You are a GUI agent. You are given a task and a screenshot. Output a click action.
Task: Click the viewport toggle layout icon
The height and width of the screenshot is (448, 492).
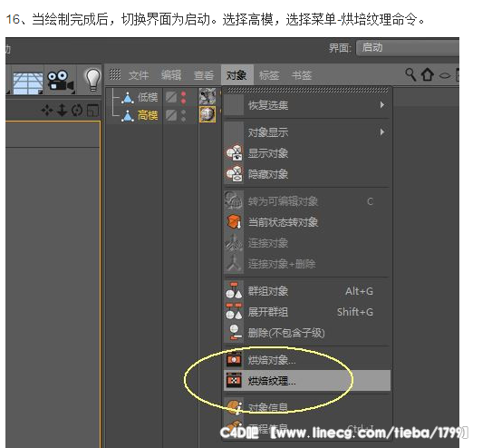(x=93, y=111)
